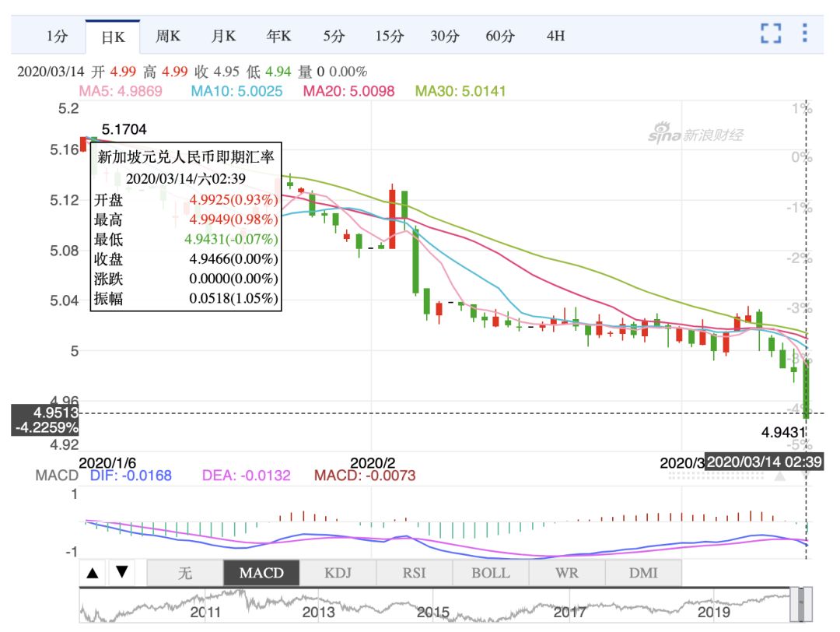Click the down triangle arrow button
The width and height of the screenshot is (840, 632).
point(122,574)
